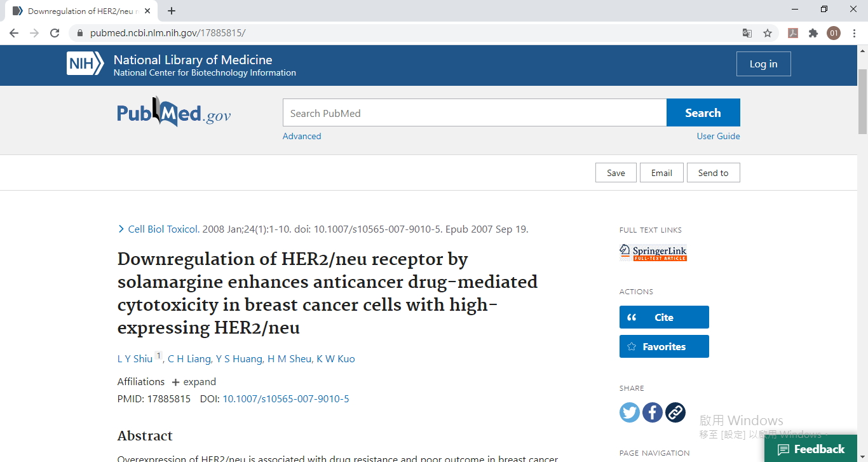Open Chrome three-dot menu
This screenshot has width=868, height=462.
(854, 33)
